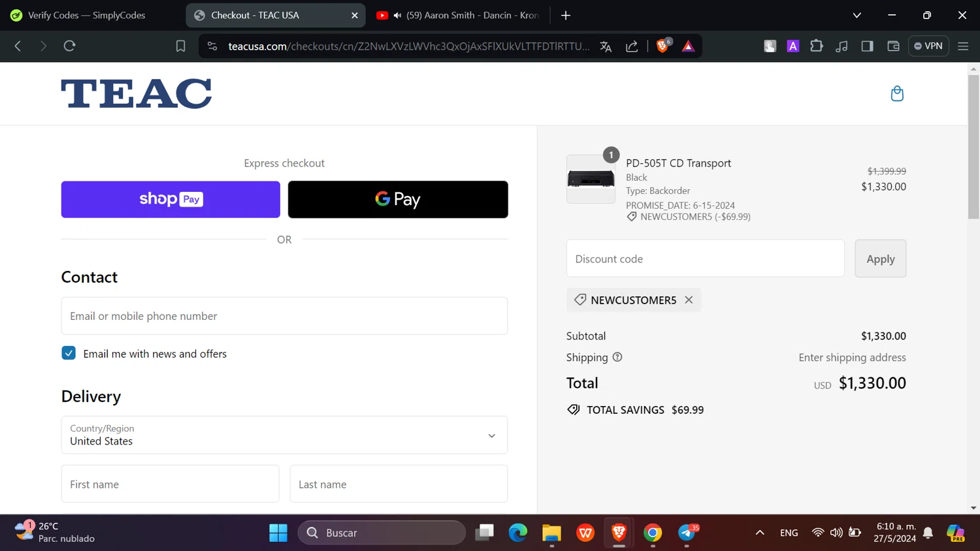Open the media control music icon
The height and width of the screenshot is (551, 980).
coord(841,46)
